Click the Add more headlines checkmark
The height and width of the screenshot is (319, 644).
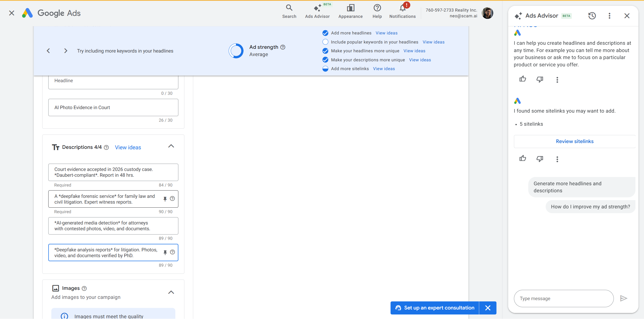[x=325, y=33]
